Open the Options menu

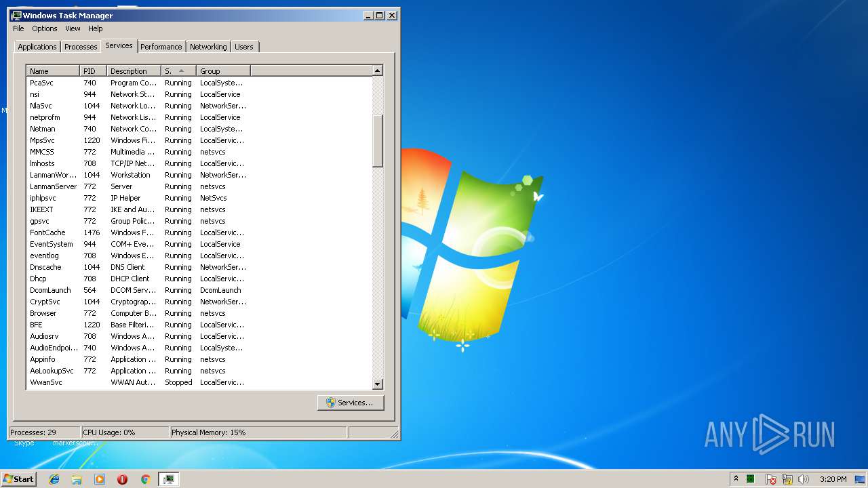coord(45,28)
